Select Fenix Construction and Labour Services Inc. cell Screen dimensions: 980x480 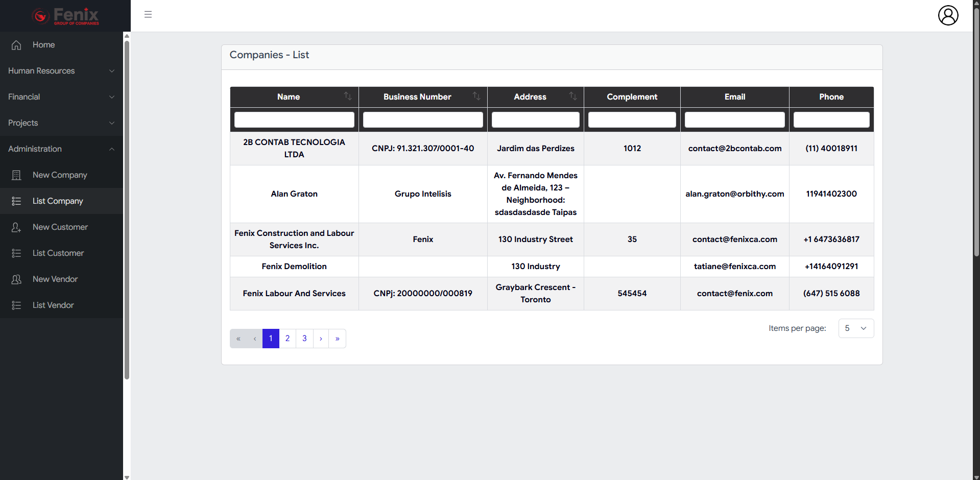294,239
